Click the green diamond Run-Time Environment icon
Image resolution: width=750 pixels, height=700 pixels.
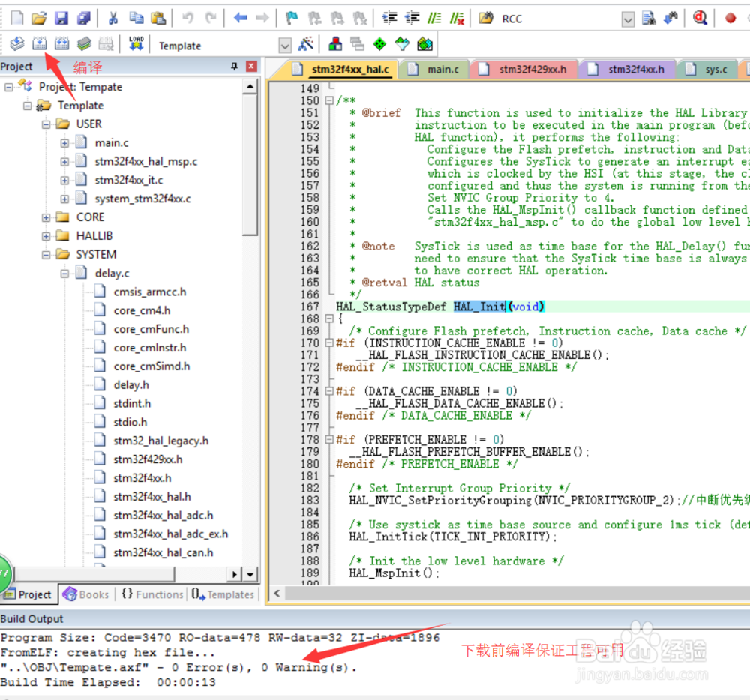[x=379, y=44]
